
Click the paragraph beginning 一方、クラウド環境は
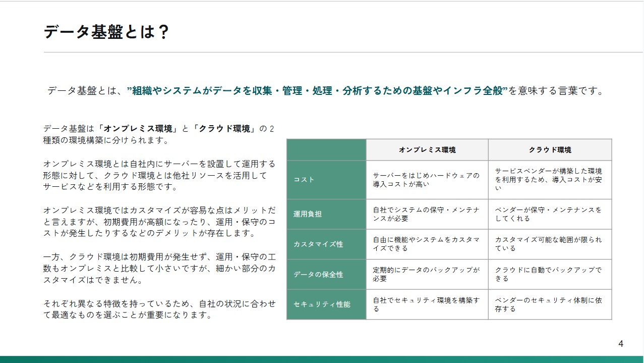point(159,269)
